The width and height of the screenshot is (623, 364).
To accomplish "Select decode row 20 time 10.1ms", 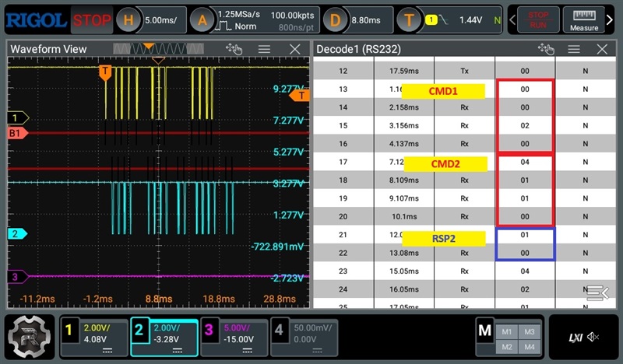I will point(464,217).
